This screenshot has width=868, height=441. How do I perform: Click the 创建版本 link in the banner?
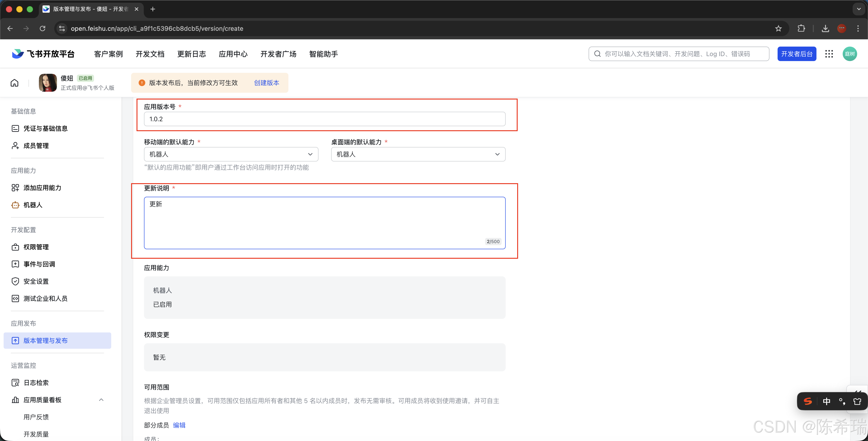[267, 83]
